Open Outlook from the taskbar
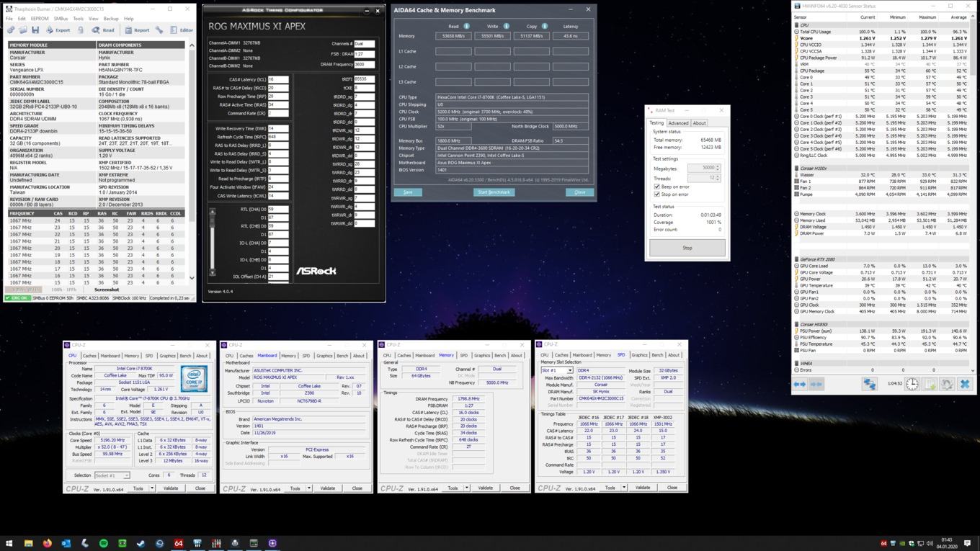980x551 pixels. [66, 543]
